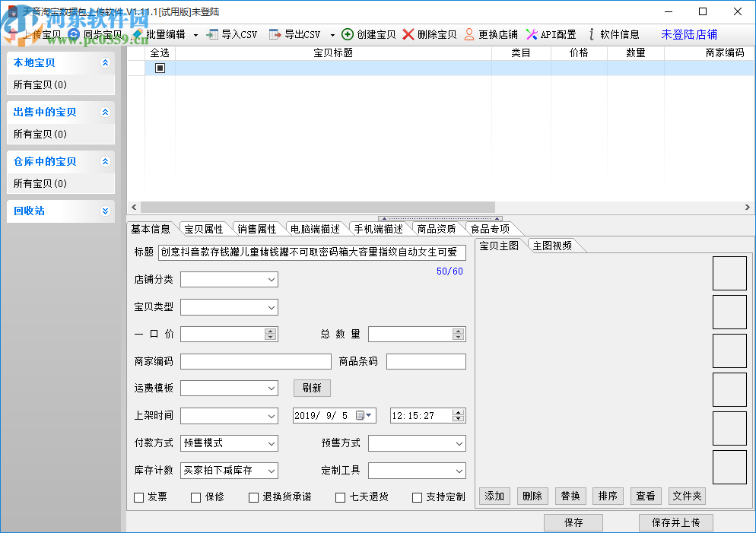Click the time field spinner up arrow
The width and height of the screenshot is (756, 533).
(x=458, y=413)
